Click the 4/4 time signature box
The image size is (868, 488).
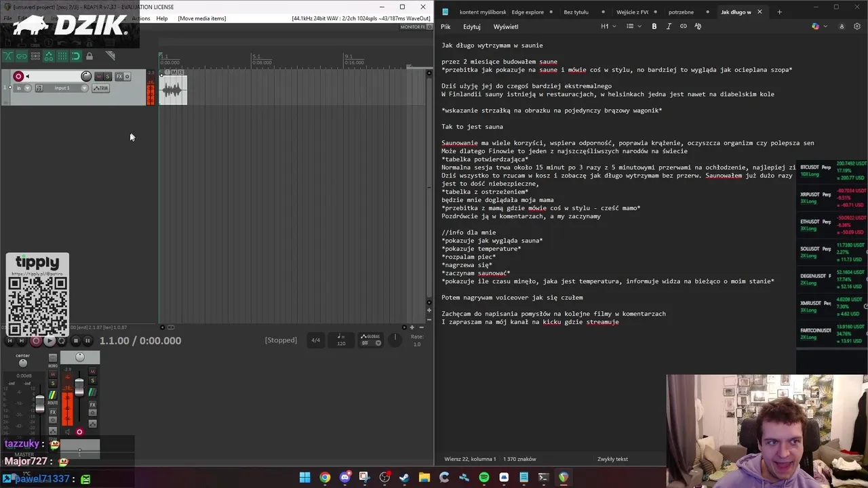tap(315, 340)
